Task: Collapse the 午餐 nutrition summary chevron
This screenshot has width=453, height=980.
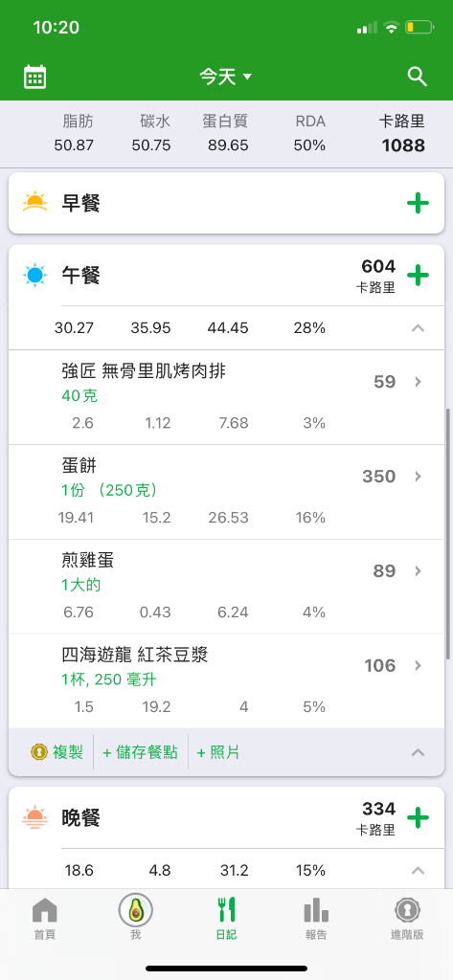Action: [418, 328]
